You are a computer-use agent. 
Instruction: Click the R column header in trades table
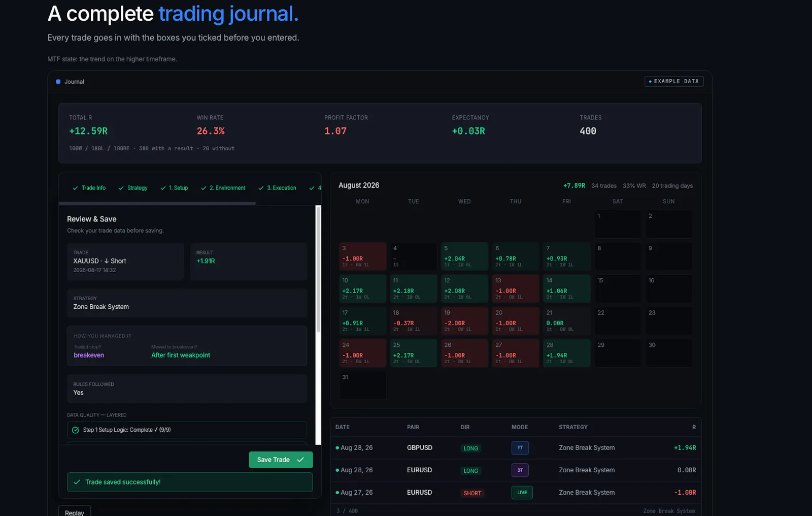point(694,427)
